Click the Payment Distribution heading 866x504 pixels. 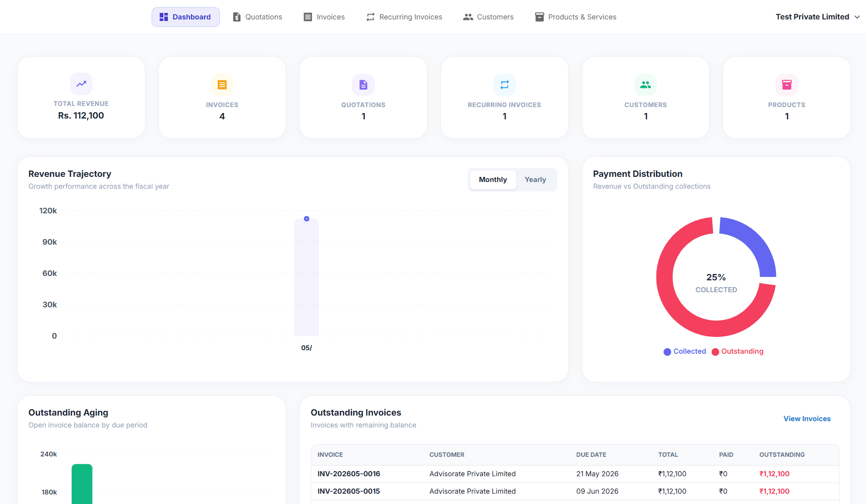click(x=638, y=174)
